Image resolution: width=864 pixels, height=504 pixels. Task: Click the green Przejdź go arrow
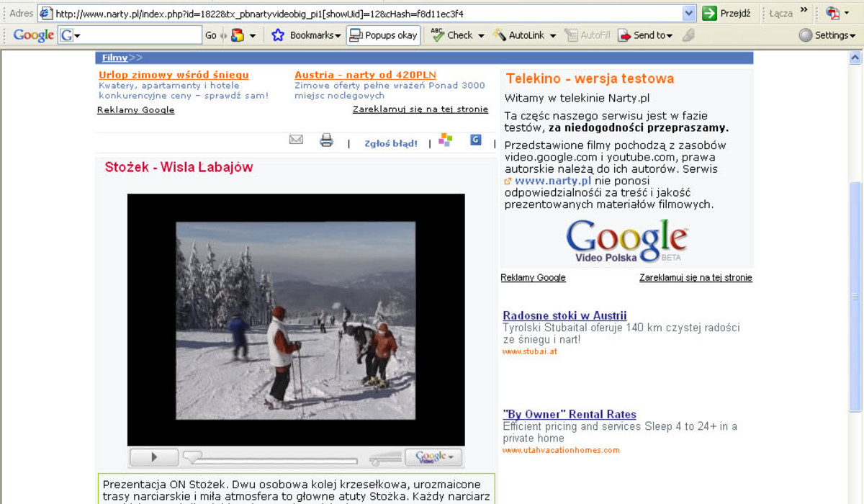[x=710, y=13]
